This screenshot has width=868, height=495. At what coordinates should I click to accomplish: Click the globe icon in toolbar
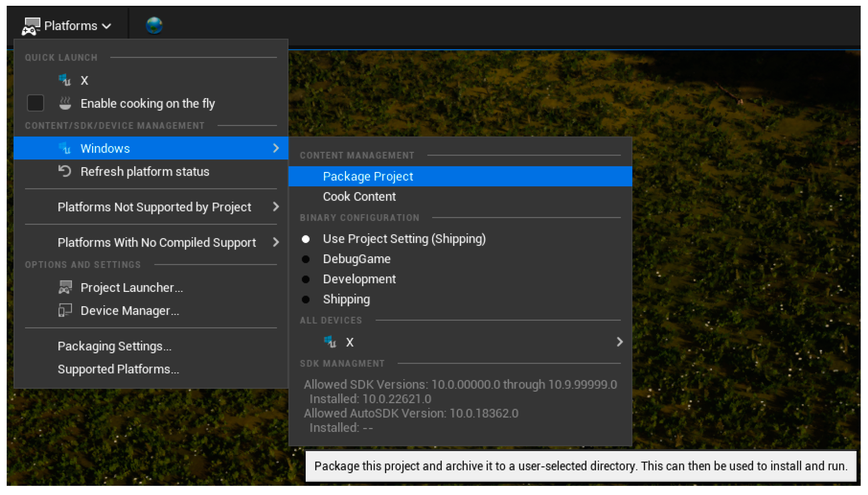tap(154, 25)
